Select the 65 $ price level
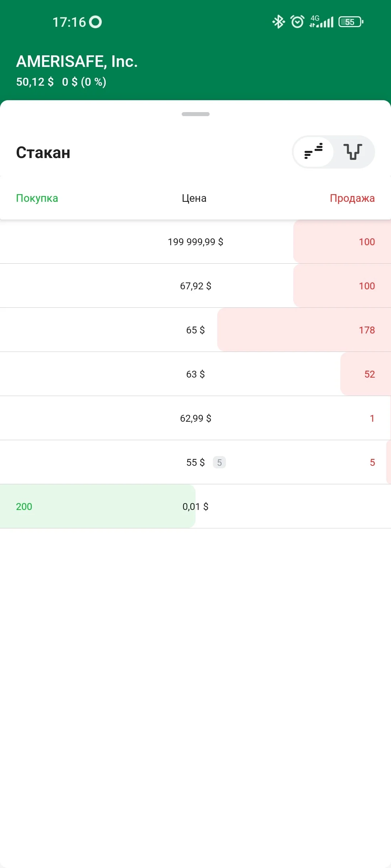The image size is (391, 868). [x=195, y=330]
